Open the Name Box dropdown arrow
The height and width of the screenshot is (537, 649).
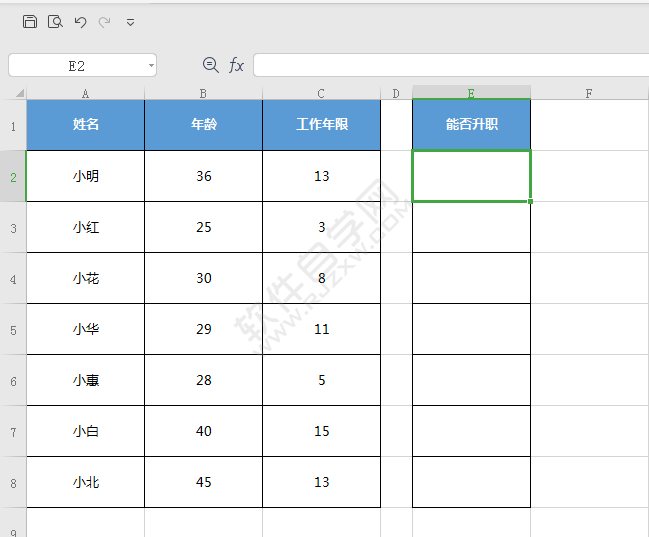tap(151, 65)
